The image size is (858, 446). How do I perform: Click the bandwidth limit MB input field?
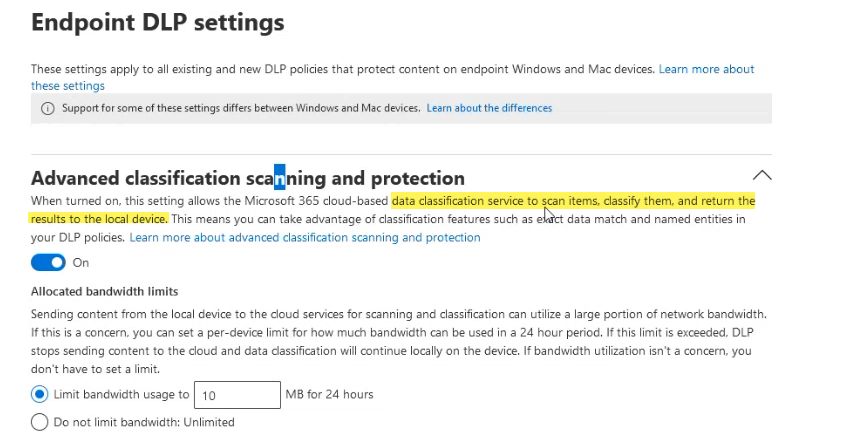[237, 395]
